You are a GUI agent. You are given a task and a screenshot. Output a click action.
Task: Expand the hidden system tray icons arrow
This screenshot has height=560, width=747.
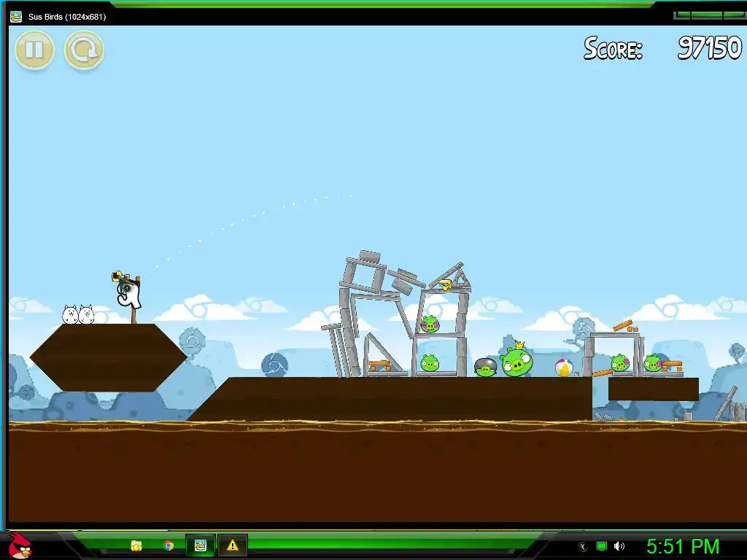582,547
